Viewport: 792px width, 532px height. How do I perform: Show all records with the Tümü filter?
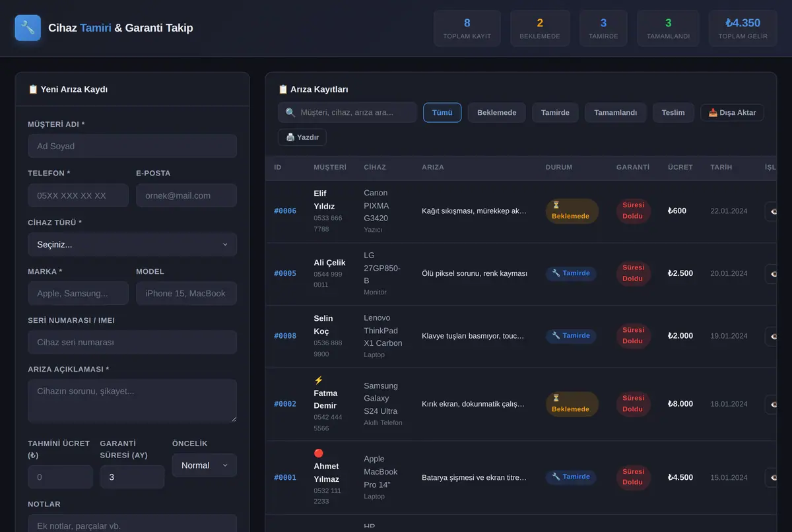point(442,112)
